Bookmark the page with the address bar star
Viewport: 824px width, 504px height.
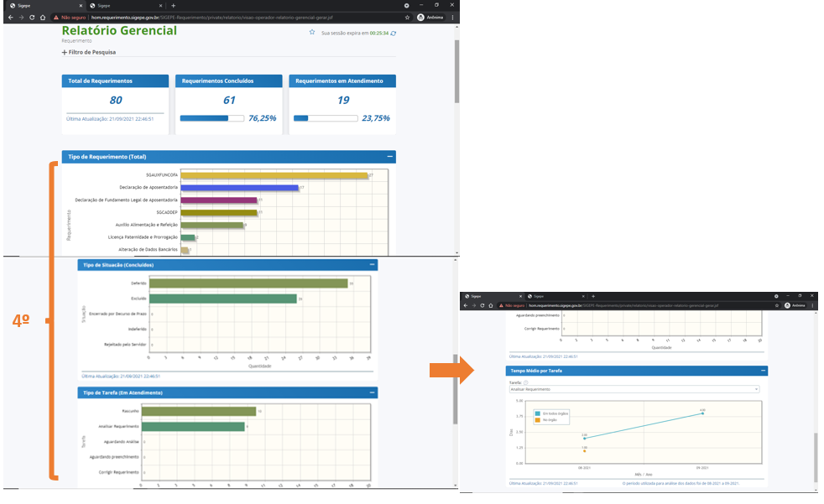[406, 17]
